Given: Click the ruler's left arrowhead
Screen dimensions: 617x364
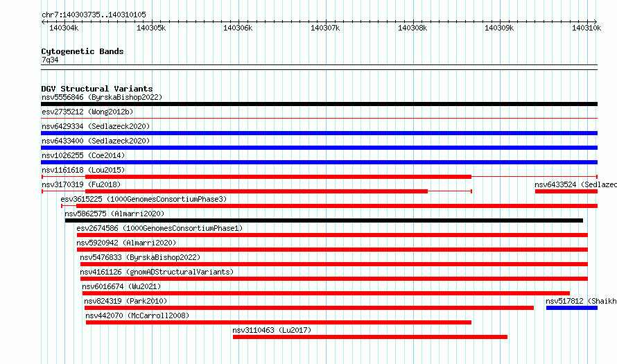Looking at the screenshot, I should (x=43, y=22).
